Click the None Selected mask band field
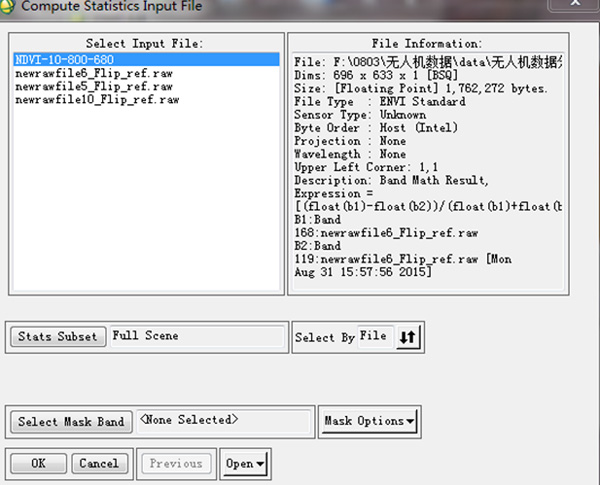Screen dimensions: 600x485 pos(222,421)
